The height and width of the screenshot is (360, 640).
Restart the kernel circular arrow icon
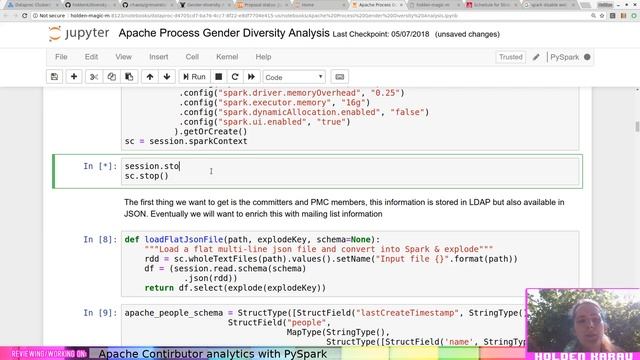[235, 77]
